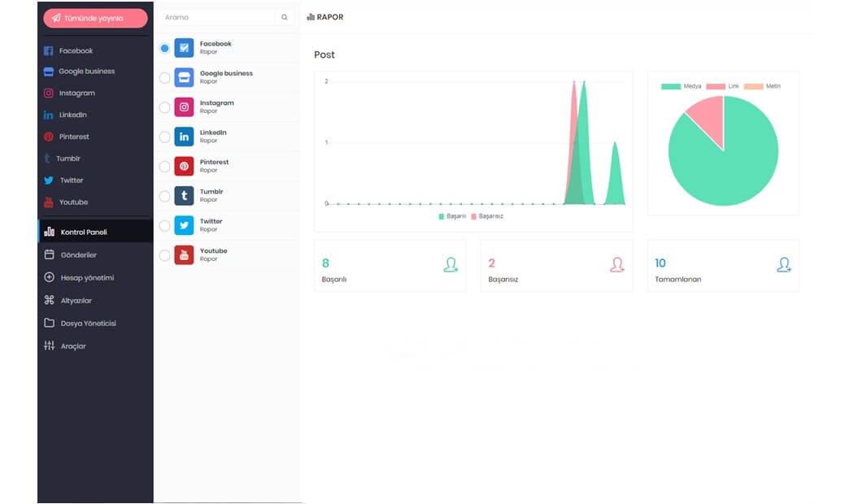Click the Tamamlanan value 10

click(660, 263)
